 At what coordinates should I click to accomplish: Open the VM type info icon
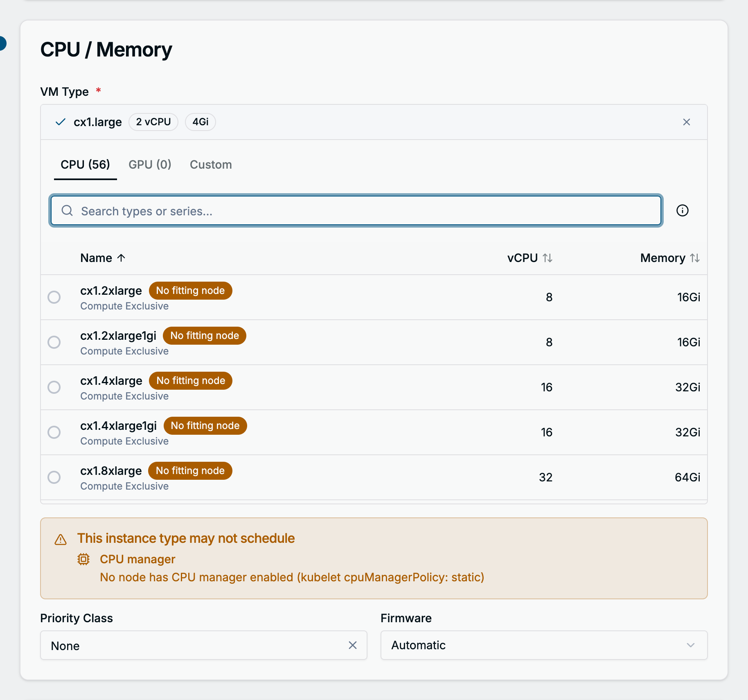(682, 210)
